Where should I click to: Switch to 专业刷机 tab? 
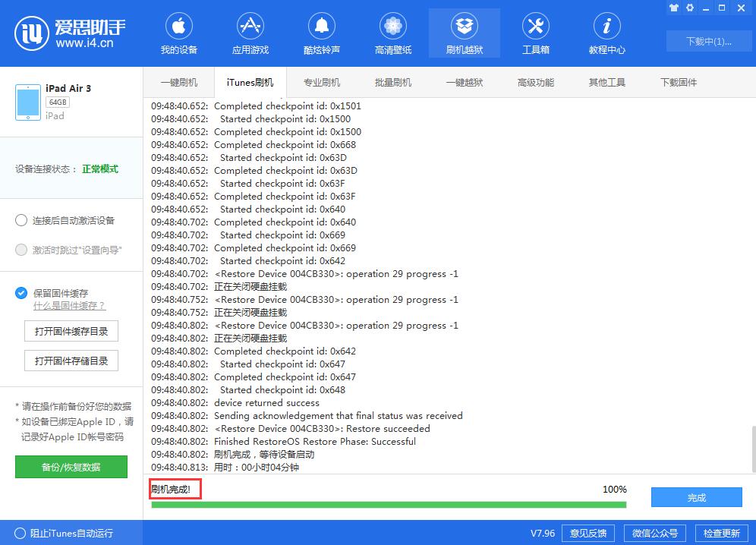[x=322, y=82]
